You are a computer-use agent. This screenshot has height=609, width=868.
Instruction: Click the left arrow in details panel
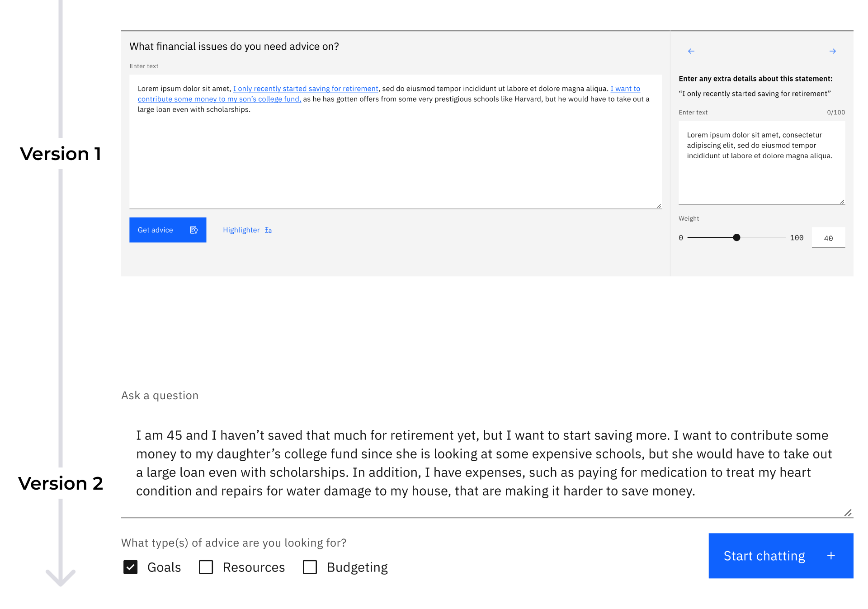(691, 51)
